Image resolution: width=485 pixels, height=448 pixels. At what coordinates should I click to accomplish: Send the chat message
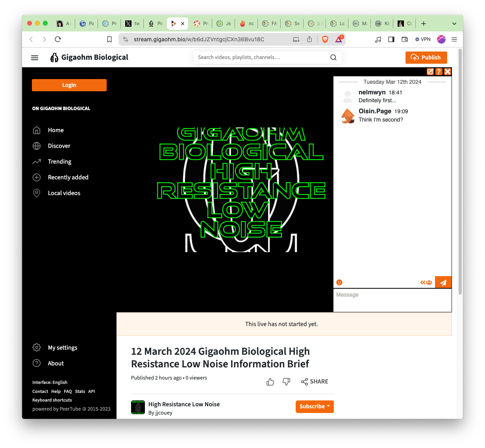(x=443, y=282)
